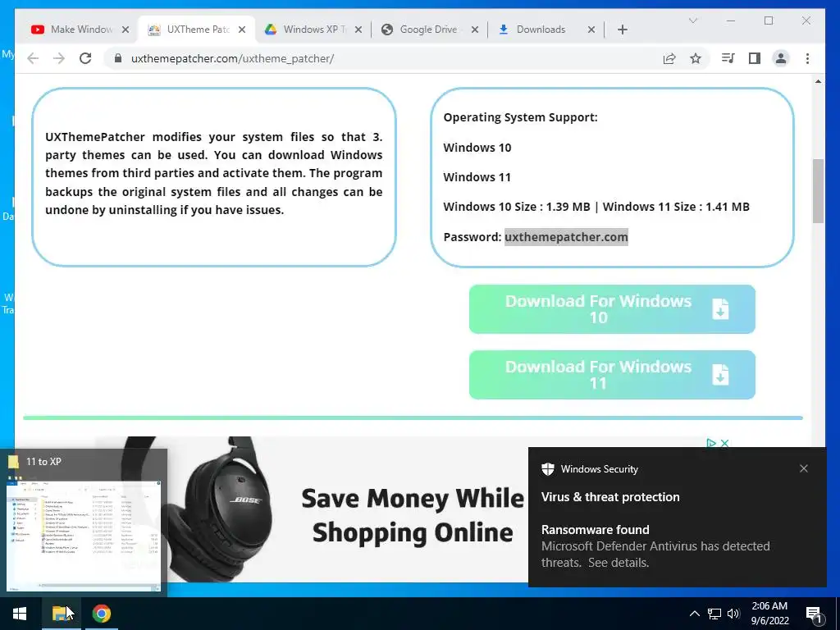Image resolution: width=840 pixels, height=630 pixels.
Task: Click Operating System Support heading
Action: 520,117
